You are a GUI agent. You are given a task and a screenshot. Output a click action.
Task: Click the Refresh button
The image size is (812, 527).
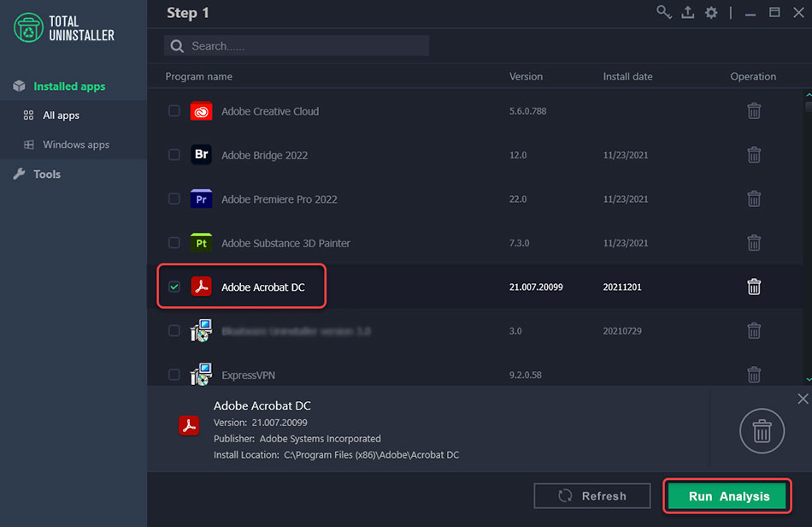click(x=592, y=496)
